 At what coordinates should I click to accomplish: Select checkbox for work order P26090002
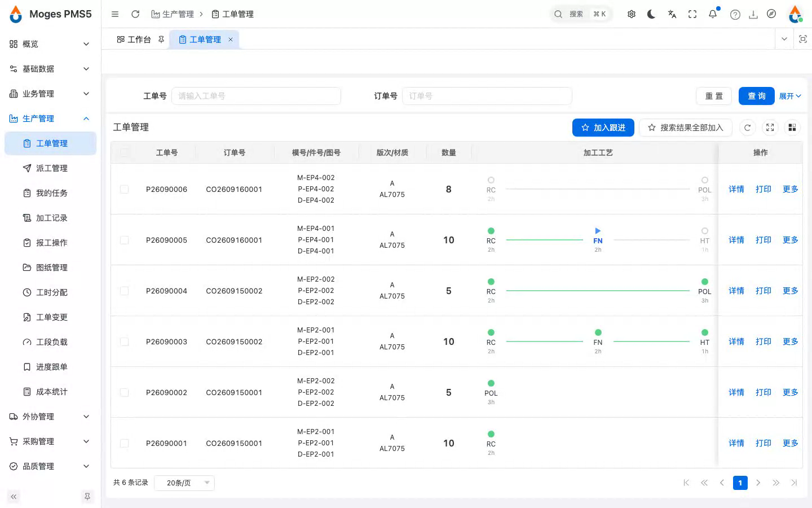pyautogui.click(x=125, y=392)
